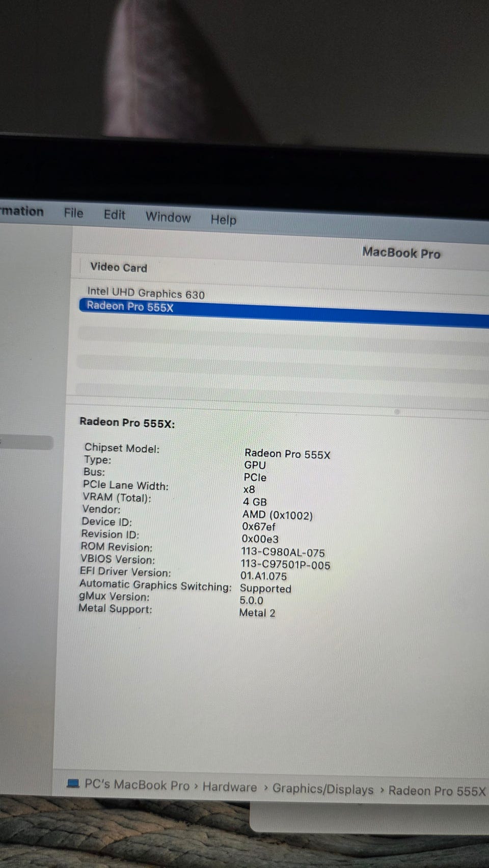Click Hardware in the path bar
The width and height of the screenshot is (489, 868).
pos(230,787)
